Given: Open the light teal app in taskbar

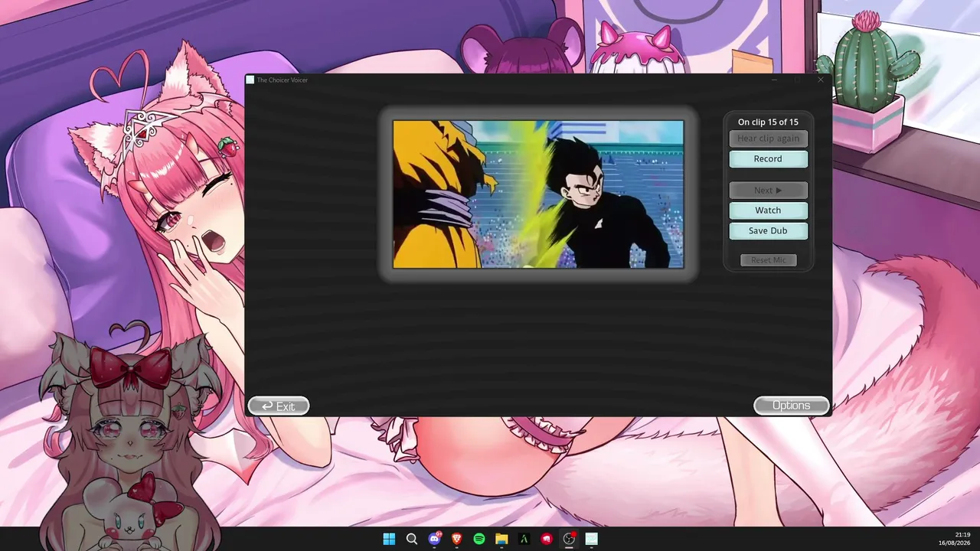Looking at the screenshot, I should [x=591, y=539].
